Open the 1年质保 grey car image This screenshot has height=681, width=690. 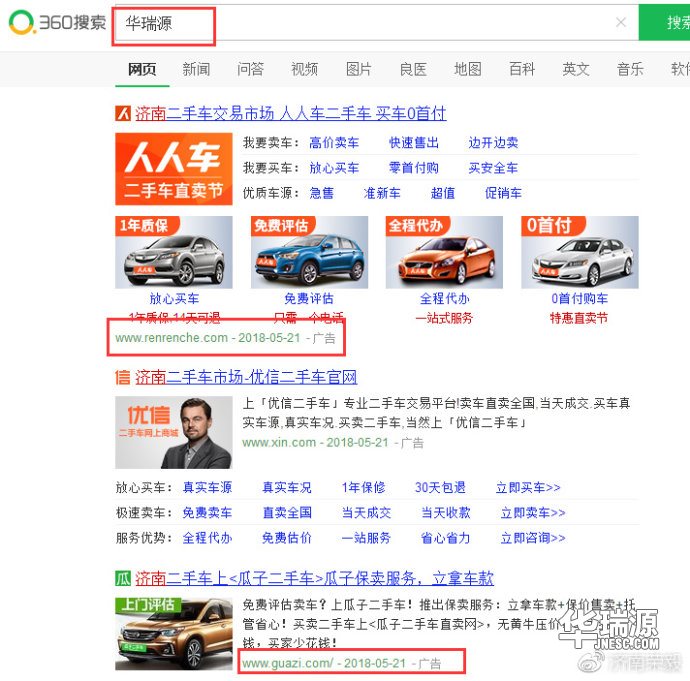pos(174,252)
